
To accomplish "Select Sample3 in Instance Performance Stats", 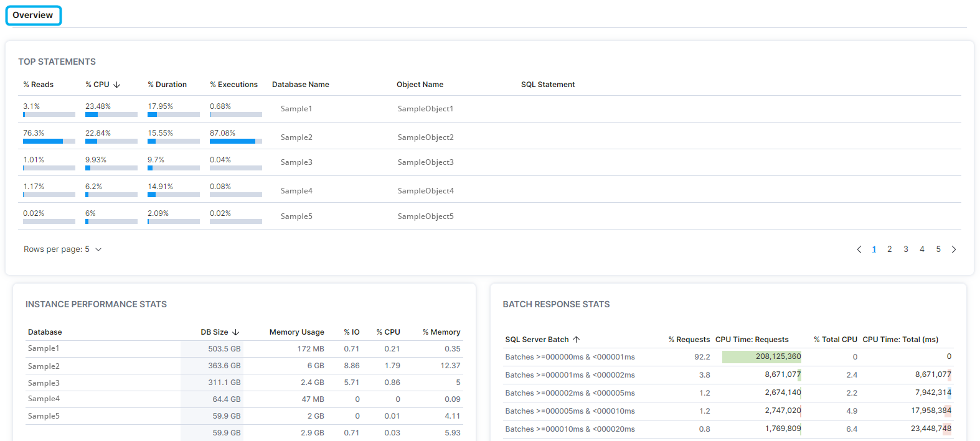I will [44, 383].
